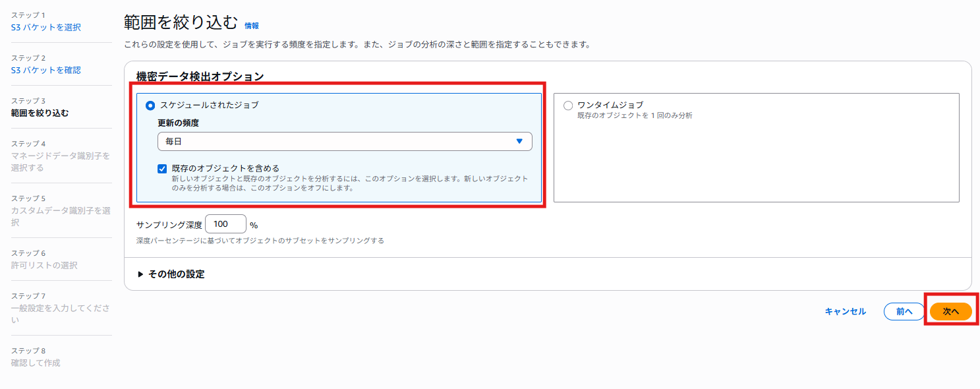Click step 7 一般設定を入力してください text
Image resolution: width=980 pixels, height=389 pixels.
61,314
